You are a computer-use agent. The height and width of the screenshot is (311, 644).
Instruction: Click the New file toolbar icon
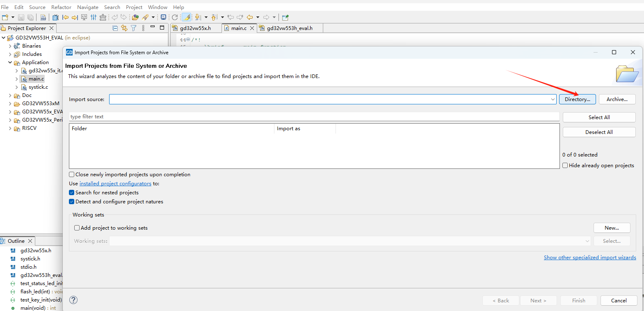5,17
